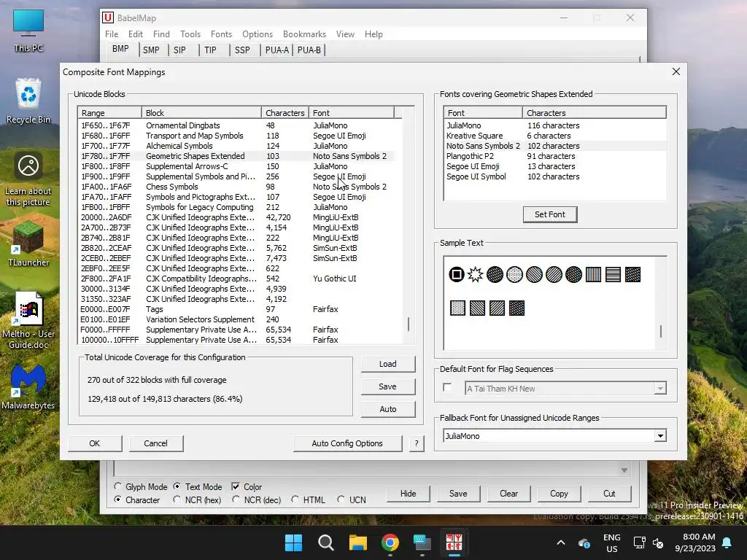Image resolution: width=747 pixels, height=560 pixels.
Task: Open the Meltho - User Guide.doc file icon
Action: 28,321
